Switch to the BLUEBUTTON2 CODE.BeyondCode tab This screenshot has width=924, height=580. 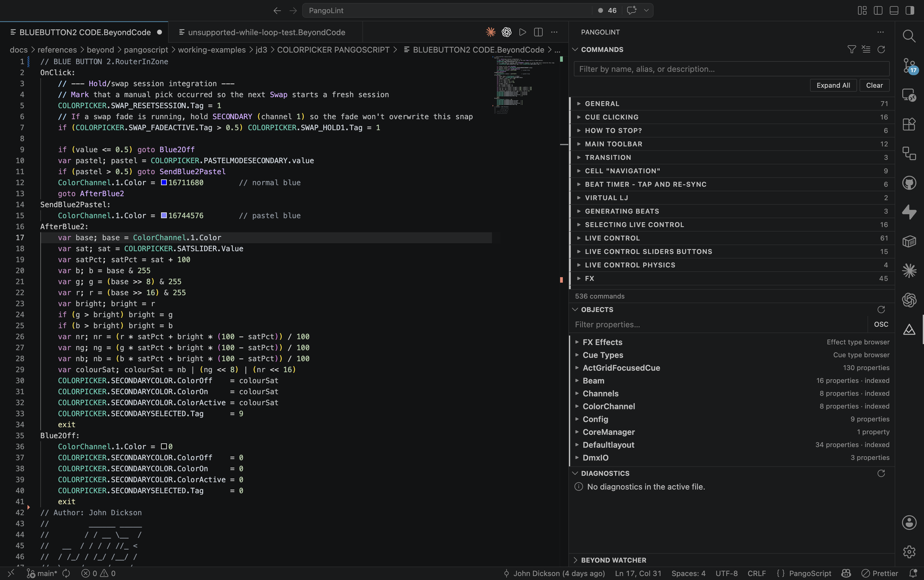84,32
